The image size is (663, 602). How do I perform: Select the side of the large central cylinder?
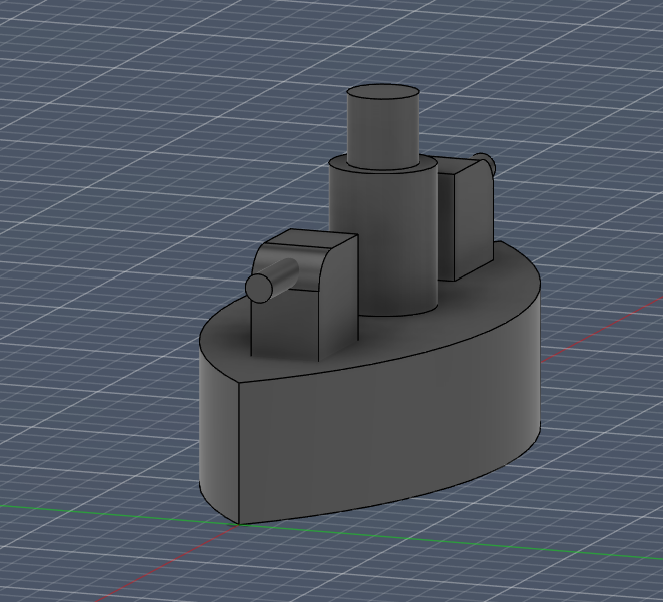(383, 243)
